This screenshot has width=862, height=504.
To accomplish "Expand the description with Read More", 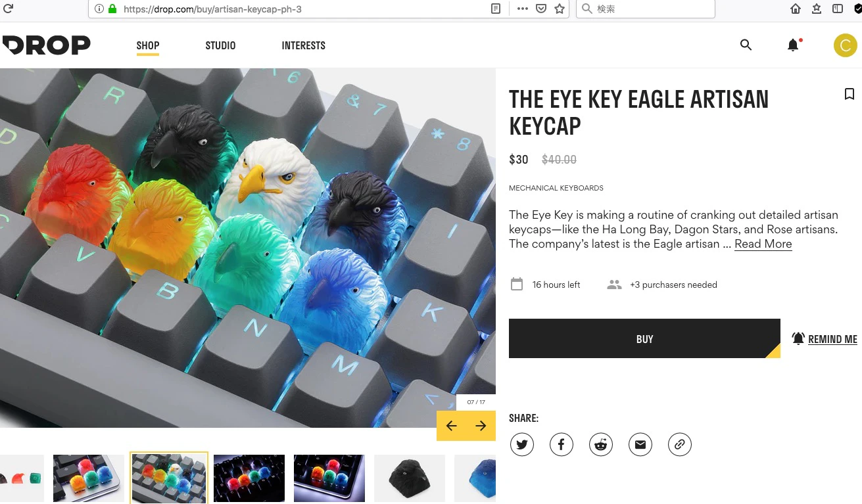I will pyautogui.click(x=763, y=244).
